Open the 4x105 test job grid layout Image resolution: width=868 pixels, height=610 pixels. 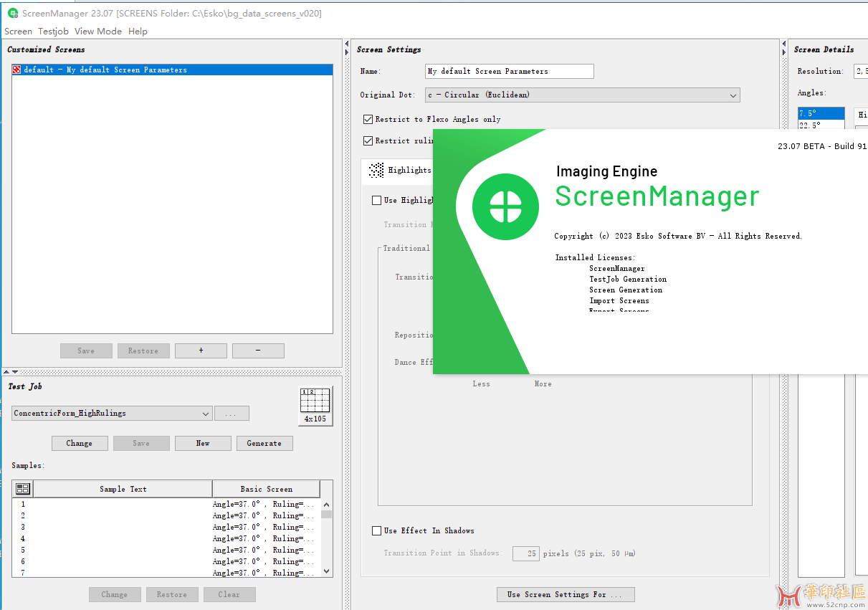(x=315, y=406)
